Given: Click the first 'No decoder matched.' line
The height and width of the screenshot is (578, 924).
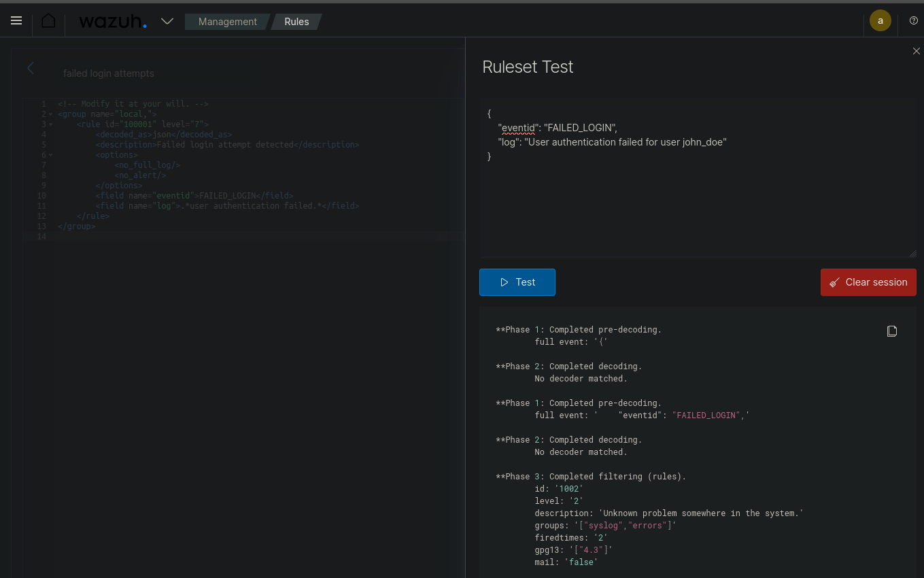Looking at the screenshot, I should click(x=581, y=379).
